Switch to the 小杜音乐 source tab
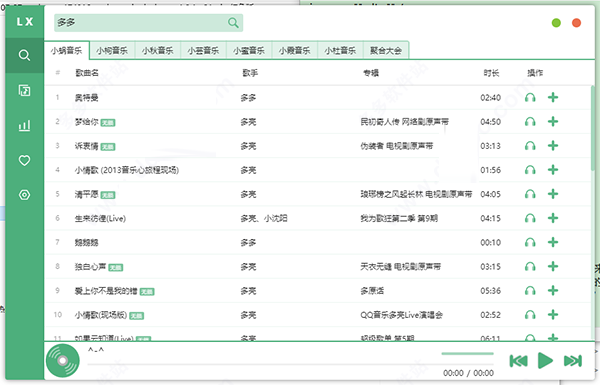The width and height of the screenshot is (600, 385). click(340, 50)
